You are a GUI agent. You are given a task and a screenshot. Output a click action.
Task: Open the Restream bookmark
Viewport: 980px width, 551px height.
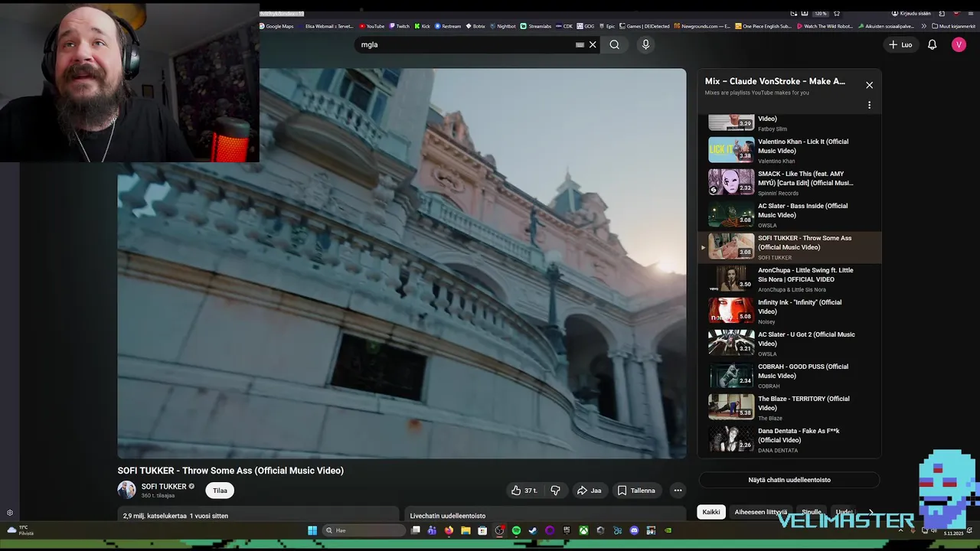tap(448, 26)
